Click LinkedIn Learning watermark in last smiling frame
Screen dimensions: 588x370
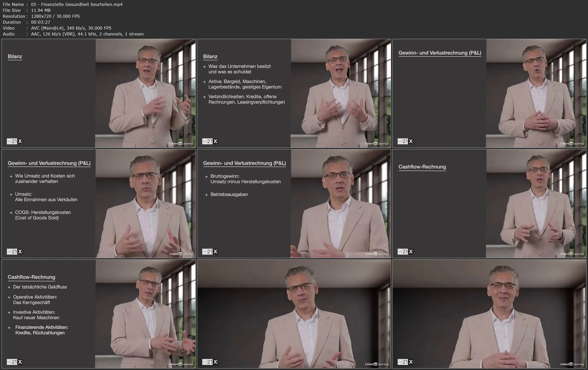[572, 364]
